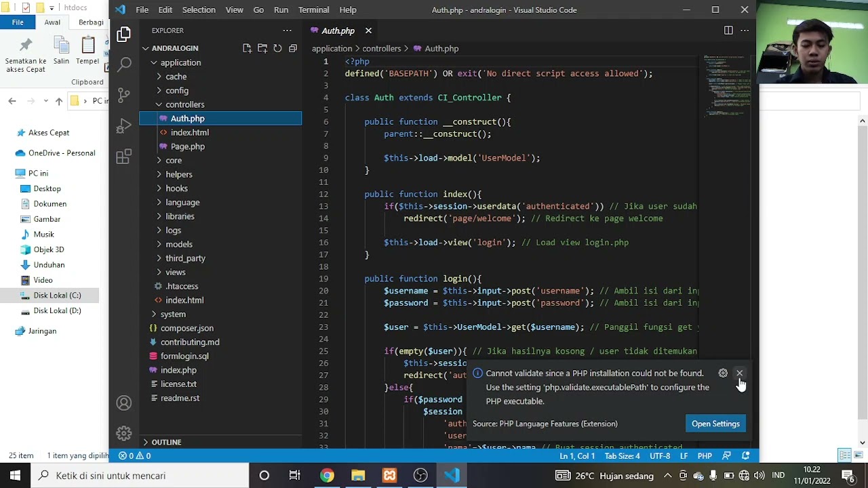Refresh the Explorer file tree
The image size is (868, 488).
tap(277, 48)
